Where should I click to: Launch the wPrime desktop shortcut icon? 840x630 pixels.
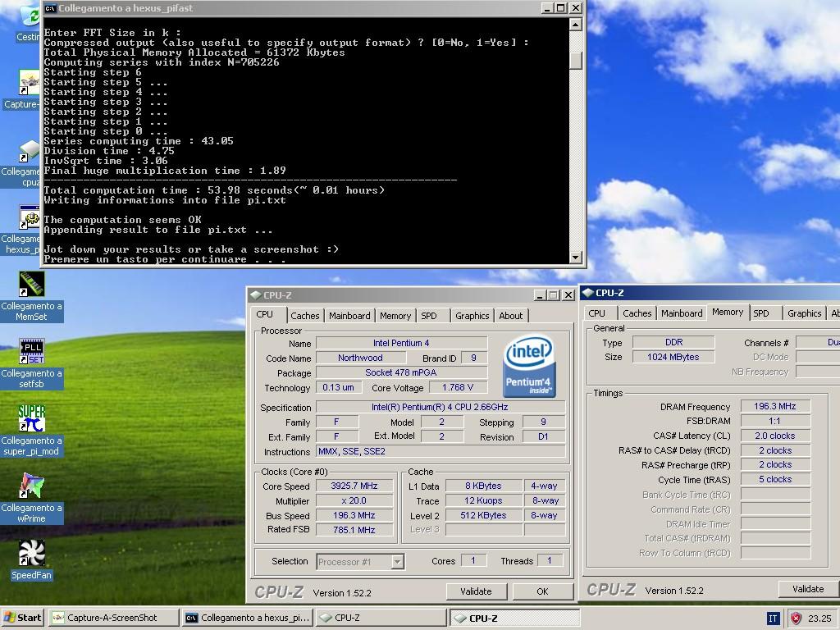pyautogui.click(x=32, y=486)
